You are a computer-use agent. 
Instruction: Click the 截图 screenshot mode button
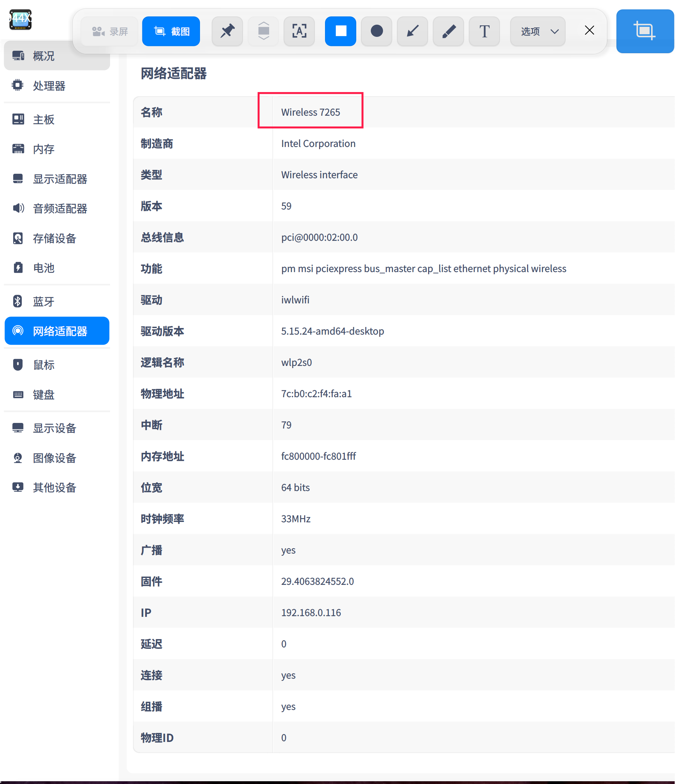click(170, 31)
